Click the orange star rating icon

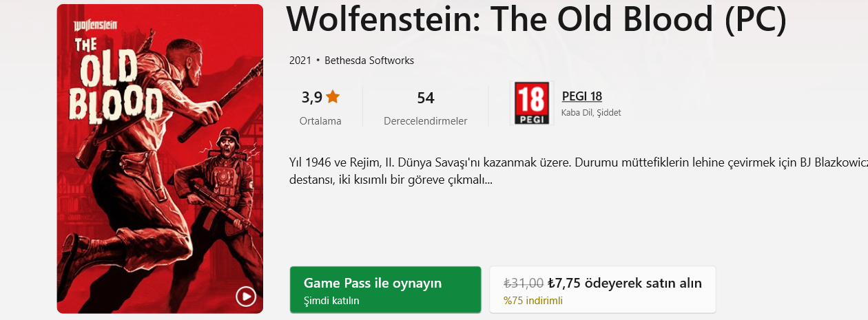tap(333, 97)
